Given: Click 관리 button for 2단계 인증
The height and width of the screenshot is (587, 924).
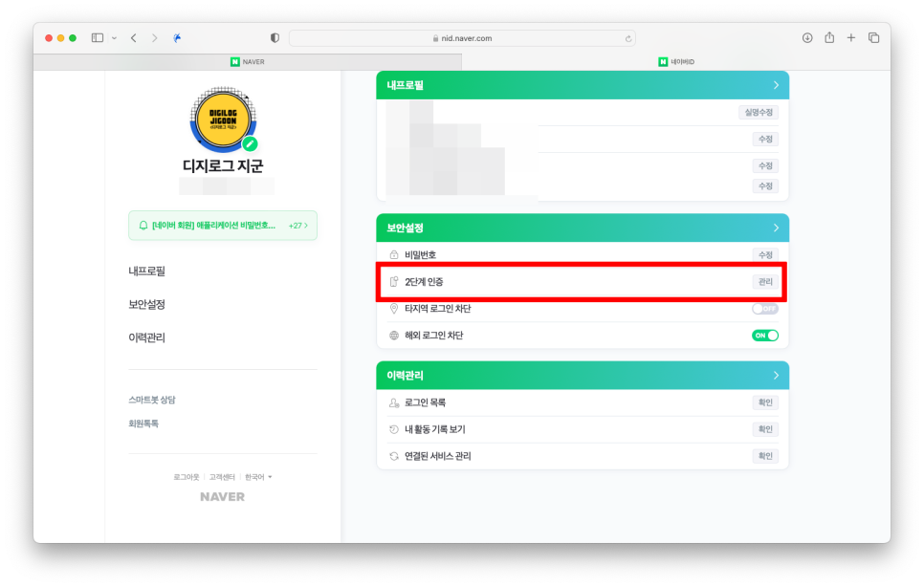Looking at the screenshot, I should (x=765, y=282).
